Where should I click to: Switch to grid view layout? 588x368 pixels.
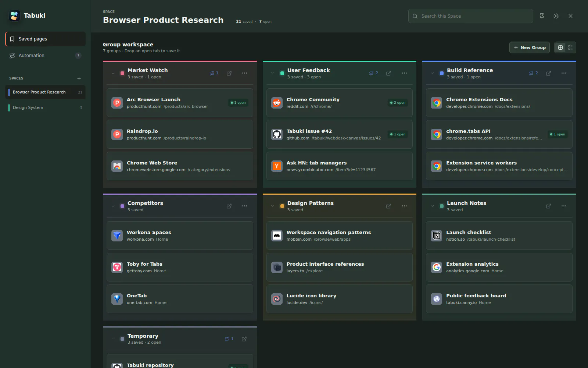tap(560, 47)
